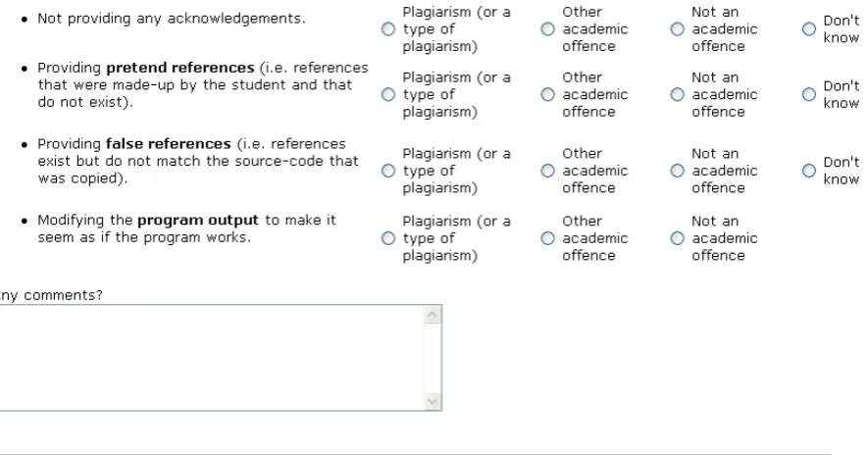The height and width of the screenshot is (455, 868).
Task: Click the comments box scrollbar track
Action: (x=433, y=358)
